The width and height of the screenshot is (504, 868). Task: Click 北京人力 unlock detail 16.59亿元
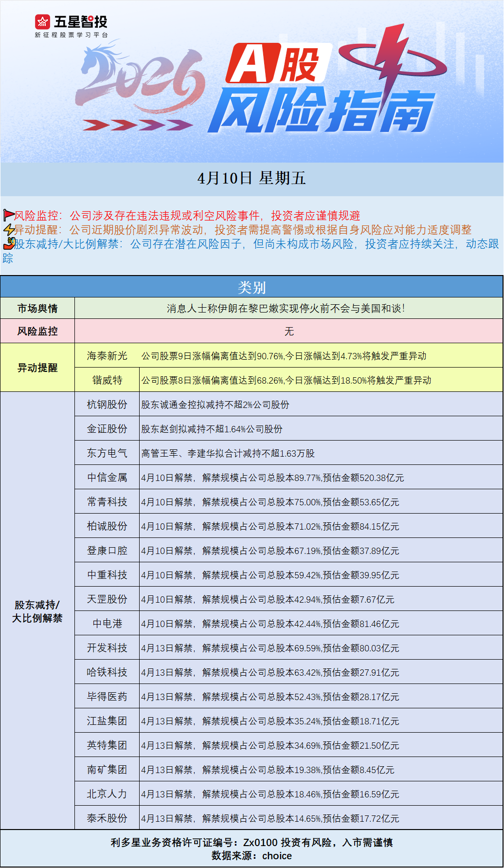(270, 794)
